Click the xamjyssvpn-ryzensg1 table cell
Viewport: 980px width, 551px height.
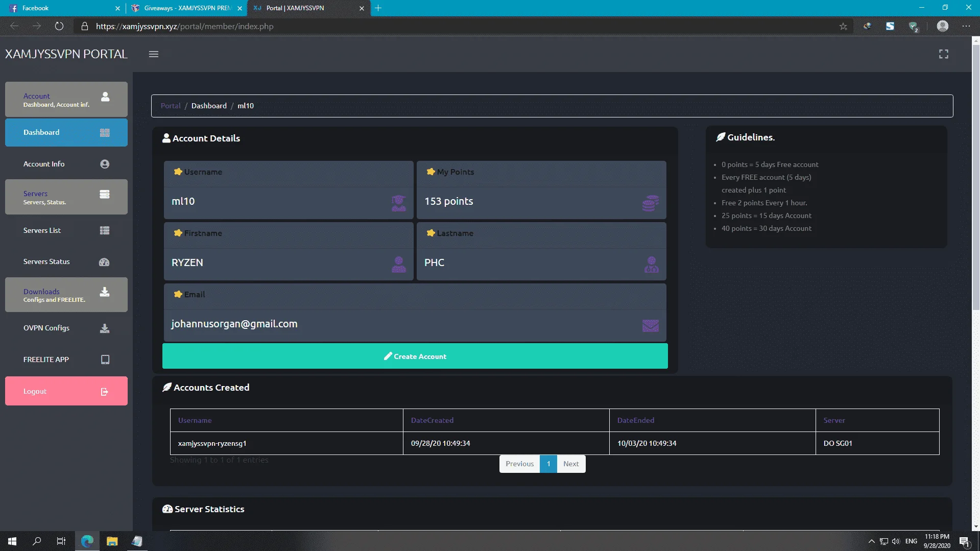(x=286, y=443)
